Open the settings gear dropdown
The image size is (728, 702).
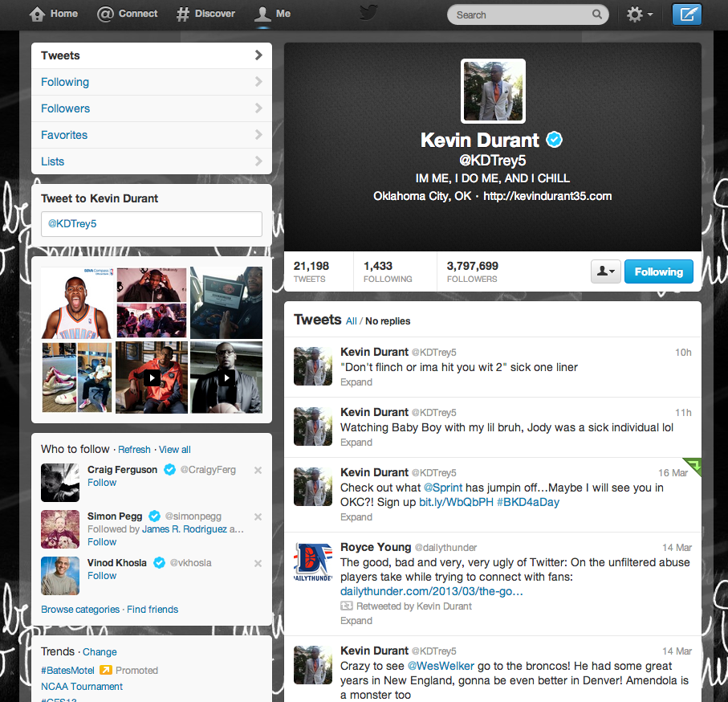pos(639,14)
